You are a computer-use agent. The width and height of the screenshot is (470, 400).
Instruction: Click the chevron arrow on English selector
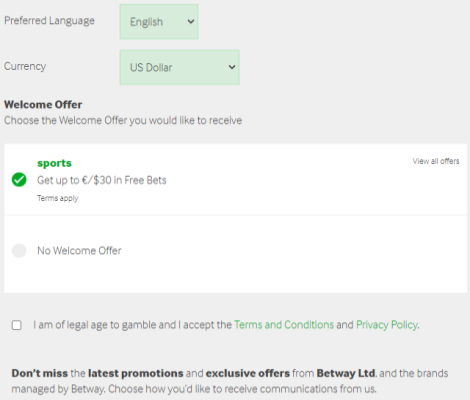pos(191,22)
